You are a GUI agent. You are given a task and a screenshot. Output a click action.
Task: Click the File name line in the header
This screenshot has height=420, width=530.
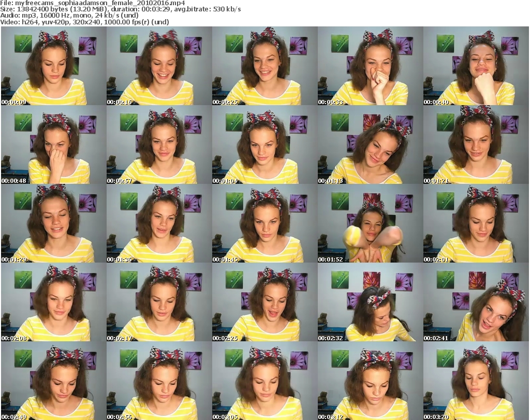click(93, 3)
